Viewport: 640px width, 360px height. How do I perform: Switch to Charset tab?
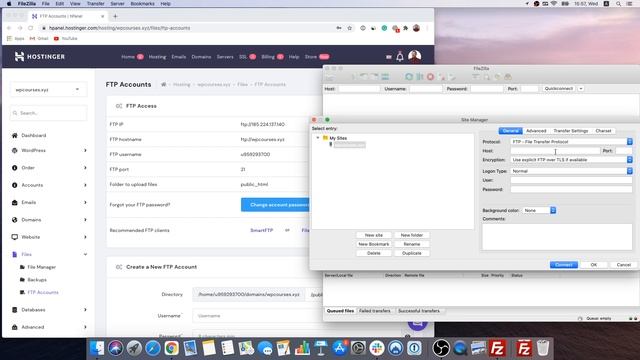pos(603,131)
